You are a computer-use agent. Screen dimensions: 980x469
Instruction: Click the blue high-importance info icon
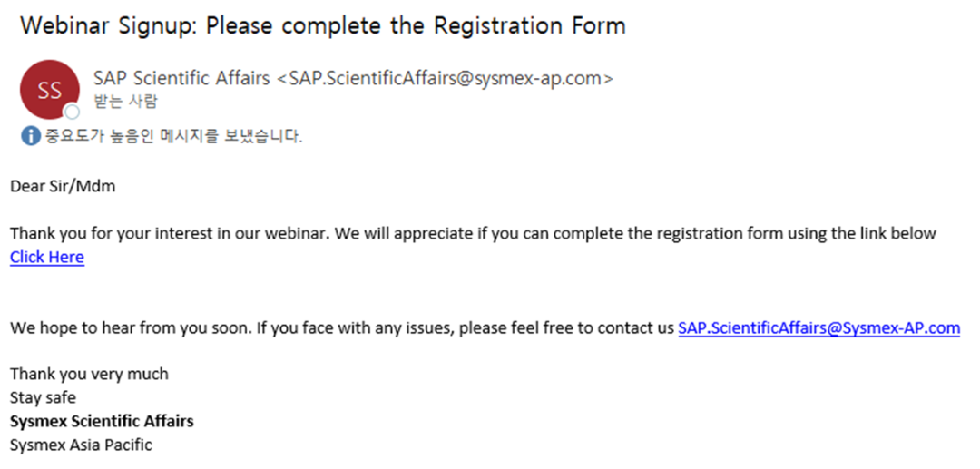[x=30, y=135]
